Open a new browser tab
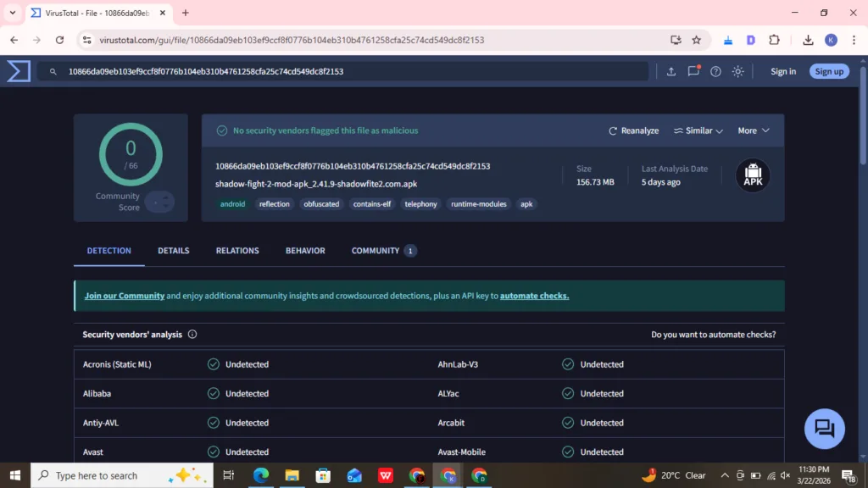 click(x=186, y=13)
